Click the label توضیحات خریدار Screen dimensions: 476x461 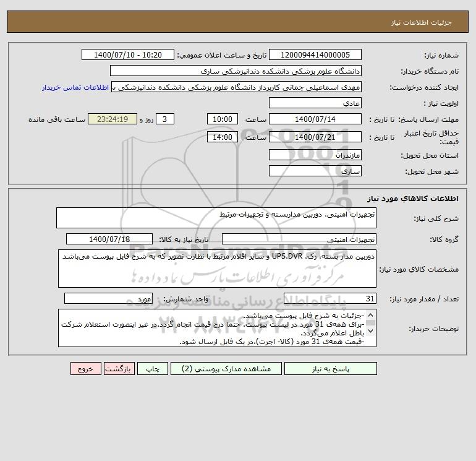(x=433, y=329)
